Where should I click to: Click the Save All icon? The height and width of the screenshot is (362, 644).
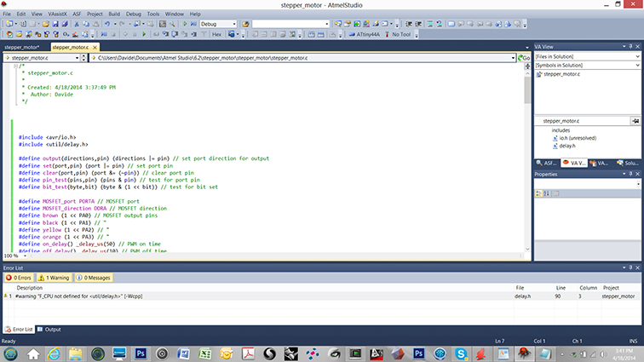[x=65, y=24]
